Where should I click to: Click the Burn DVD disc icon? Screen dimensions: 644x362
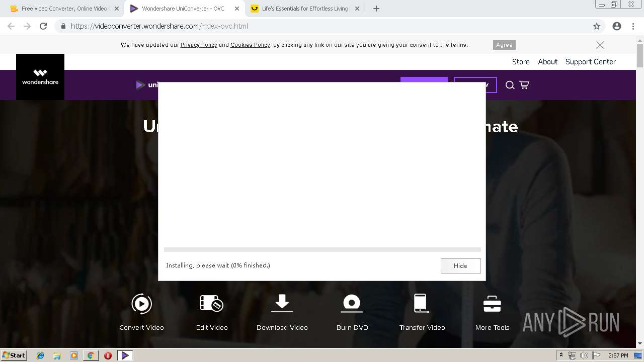point(352,303)
